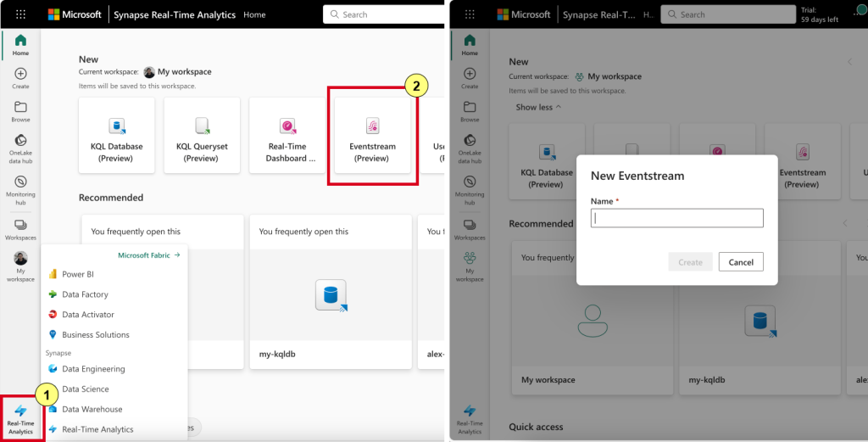Select Data Warehouse in the flyout menu
Viewport: 868px width, 442px height.
(53, 410)
